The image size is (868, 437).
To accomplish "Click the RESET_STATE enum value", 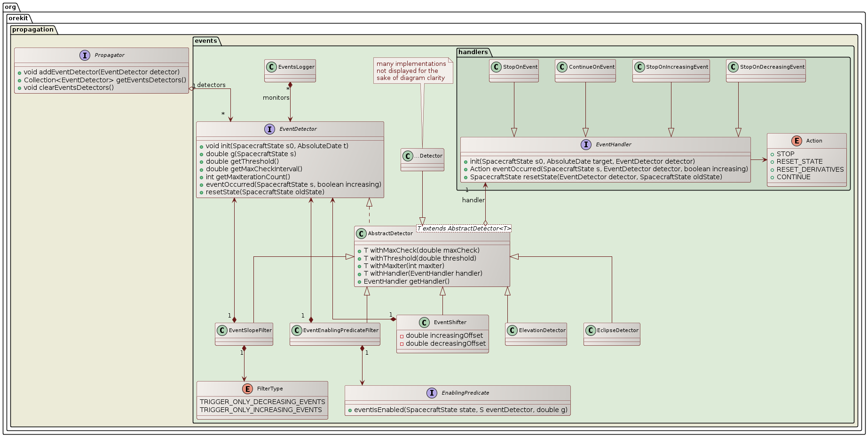I will click(799, 161).
